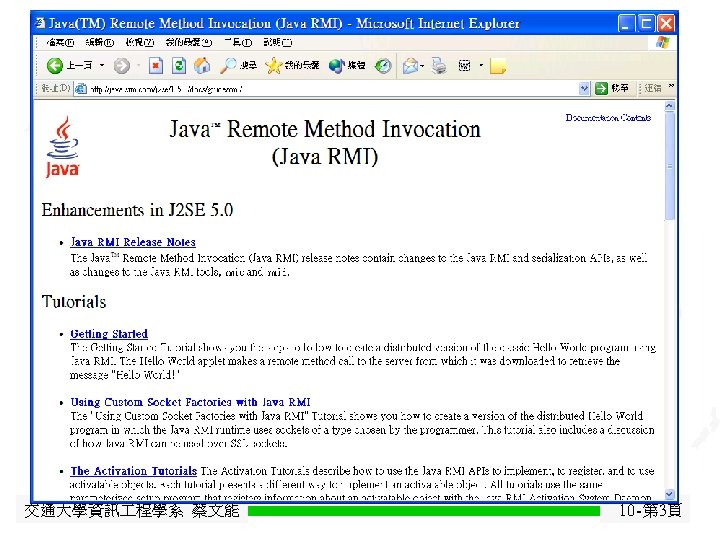Image resolution: width=720 pixels, height=540 pixels.
Task: Click the page icon in address bar
Action: 81,89
